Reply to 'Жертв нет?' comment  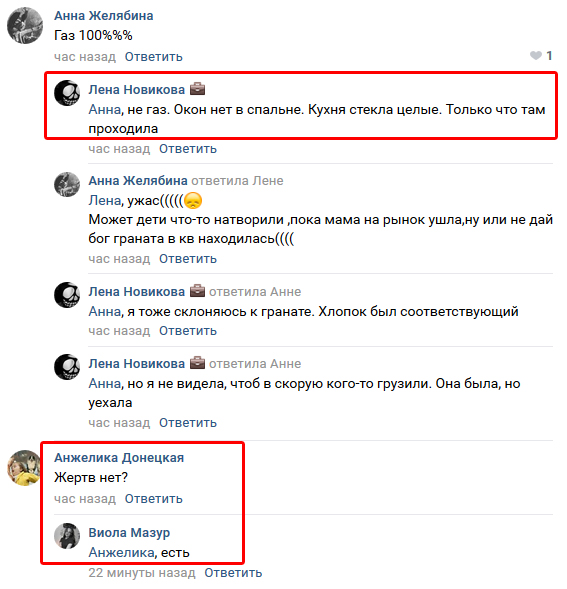coord(154,499)
